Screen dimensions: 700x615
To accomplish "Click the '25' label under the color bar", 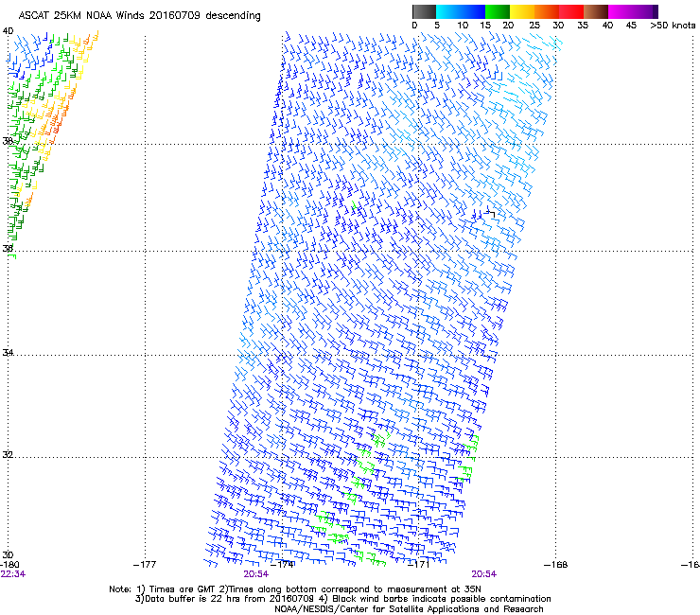I will click(x=534, y=26).
